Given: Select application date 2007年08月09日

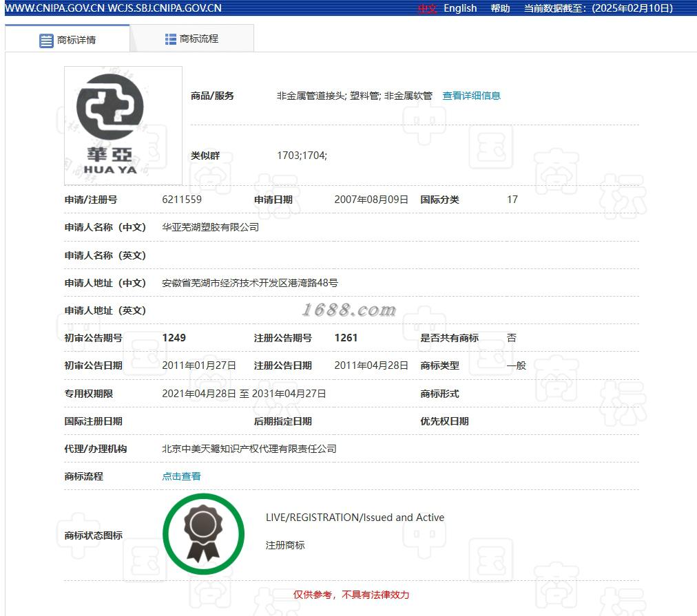Looking at the screenshot, I should (x=371, y=200).
